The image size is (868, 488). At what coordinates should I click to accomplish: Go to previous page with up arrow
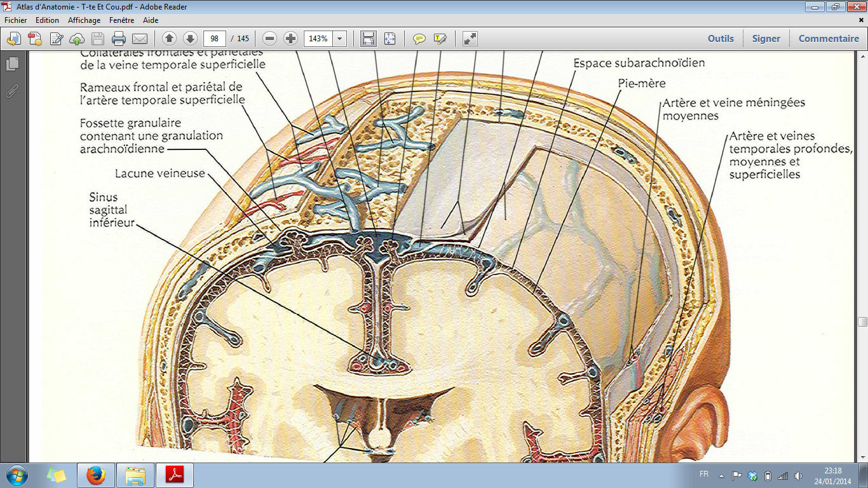point(169,39)
